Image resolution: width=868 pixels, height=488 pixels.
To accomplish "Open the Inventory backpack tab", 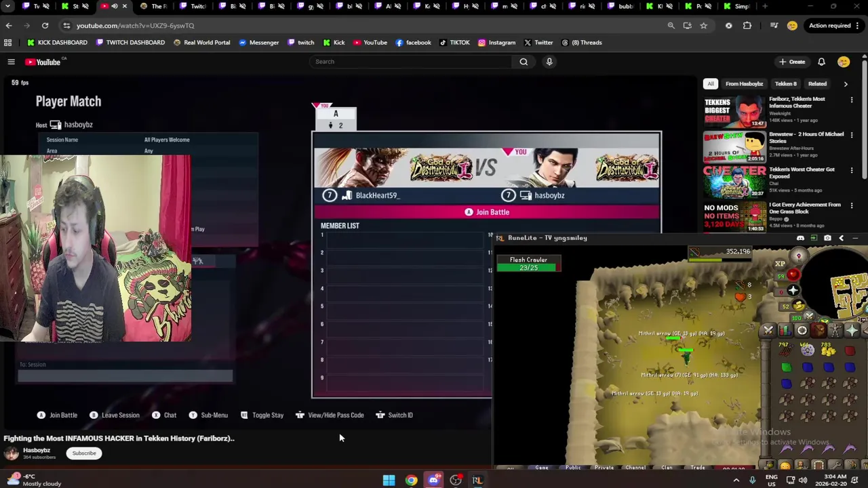I will click(x=819, y=331).
